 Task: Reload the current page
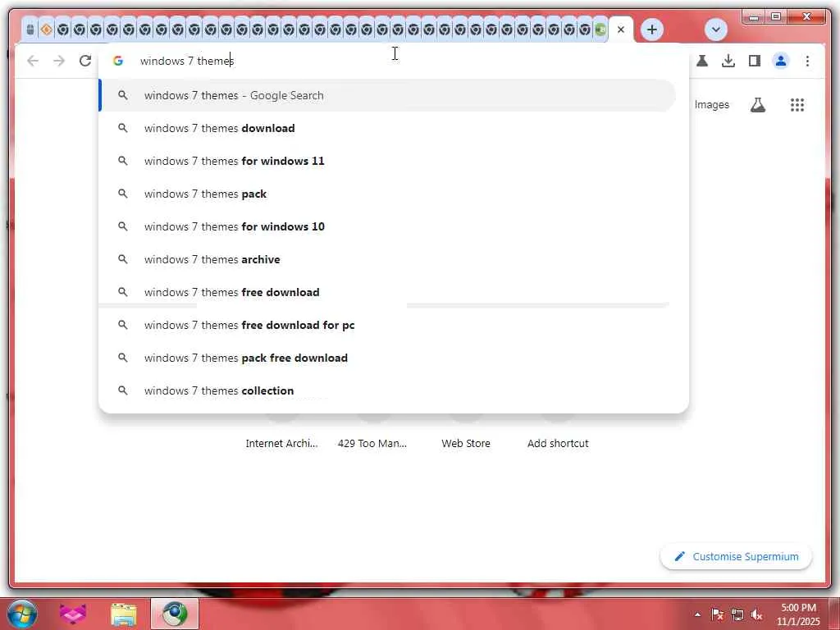pyautogui.click(x=85, y=61)
